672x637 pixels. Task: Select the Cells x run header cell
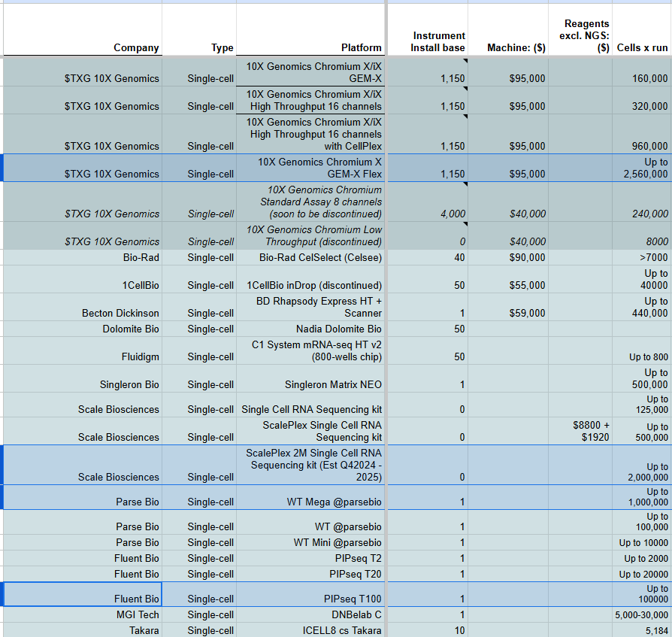coord(642,29)
